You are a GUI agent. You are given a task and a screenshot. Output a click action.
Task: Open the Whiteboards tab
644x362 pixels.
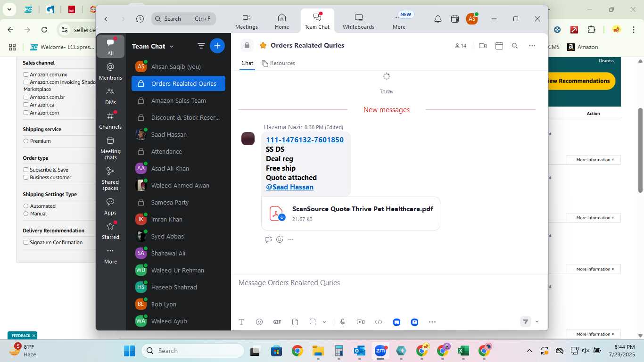[358, 22]
